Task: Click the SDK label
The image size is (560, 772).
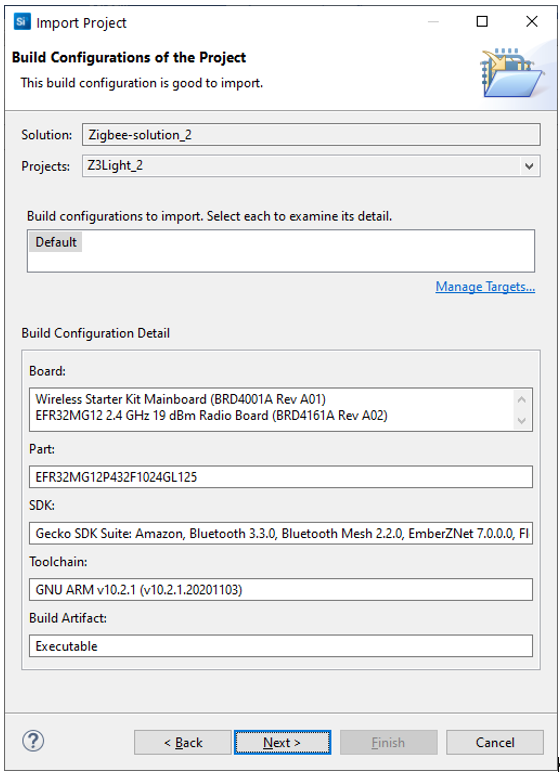Action: click(42, 506)
